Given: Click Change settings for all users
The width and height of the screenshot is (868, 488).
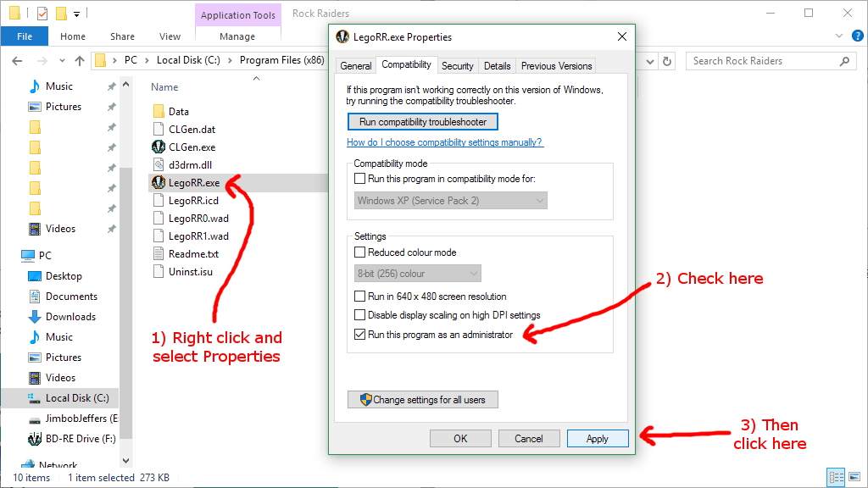Looking at the screenshot, I should (423, 400).
